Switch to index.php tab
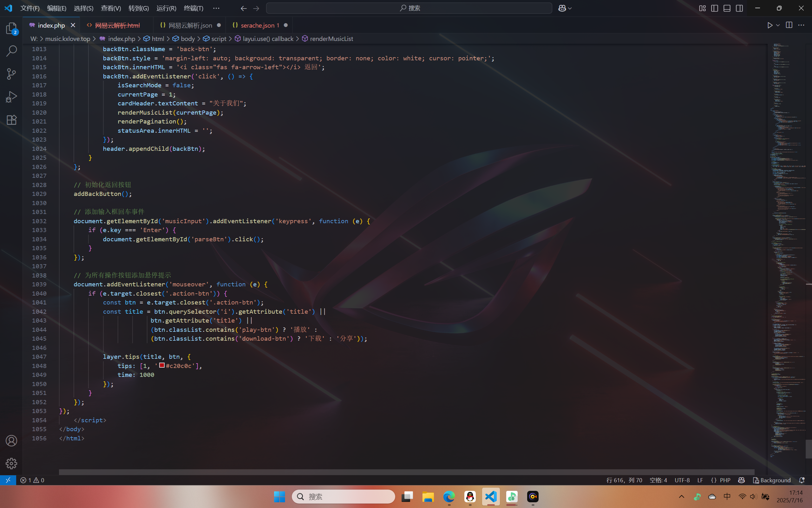 51,25
